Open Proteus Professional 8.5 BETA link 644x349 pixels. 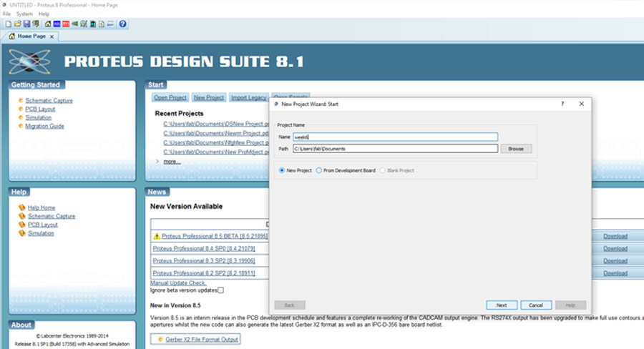pos(215,237)
